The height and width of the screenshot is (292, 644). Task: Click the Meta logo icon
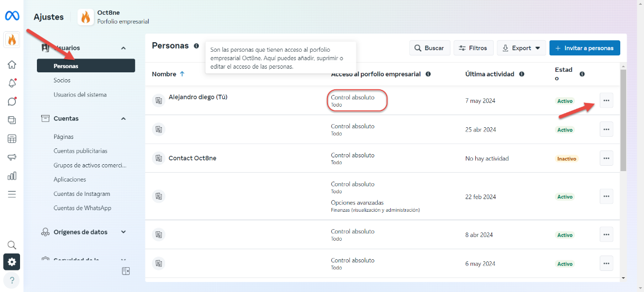12,16
